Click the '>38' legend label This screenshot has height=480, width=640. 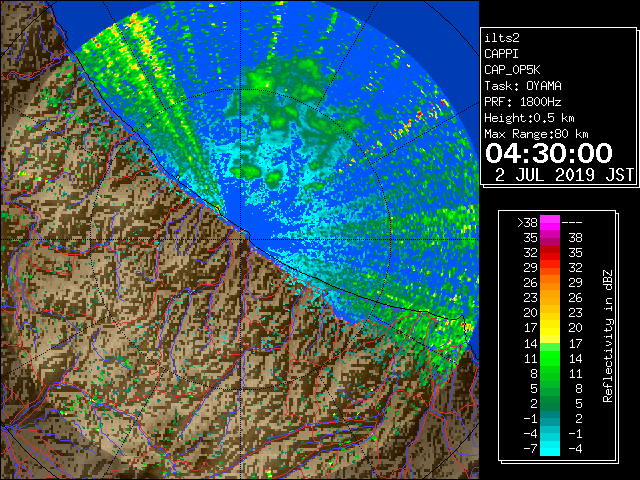coord(527,223)
